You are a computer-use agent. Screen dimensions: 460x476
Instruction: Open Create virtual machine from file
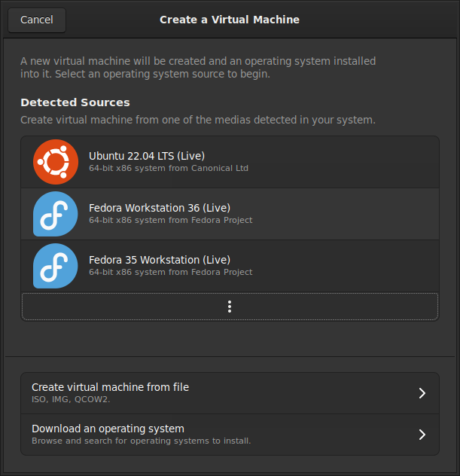(x=230, y=393)
